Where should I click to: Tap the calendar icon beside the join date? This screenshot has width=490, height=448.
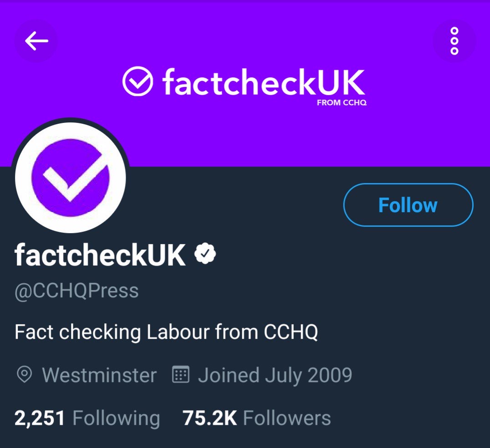[x=180, y=375]
